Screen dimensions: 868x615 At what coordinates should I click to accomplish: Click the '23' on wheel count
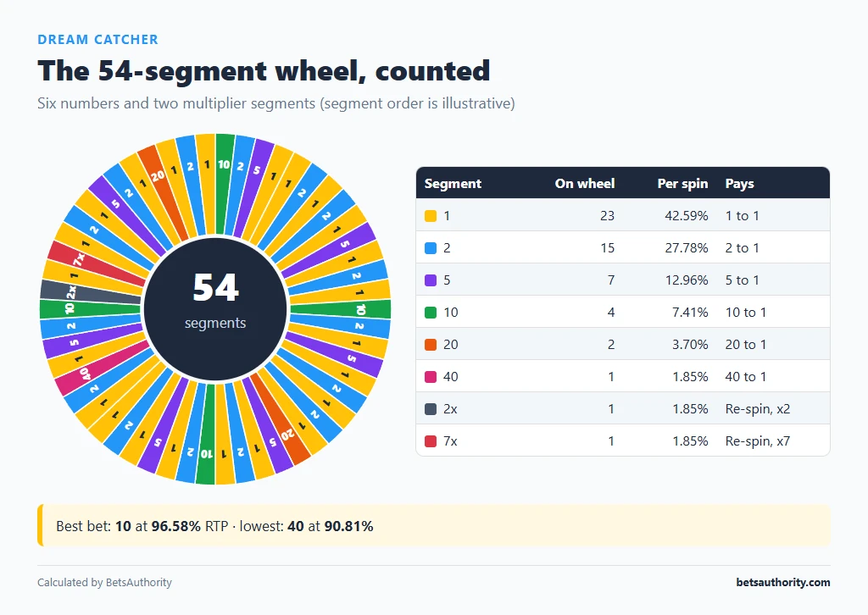coord(607,216)
